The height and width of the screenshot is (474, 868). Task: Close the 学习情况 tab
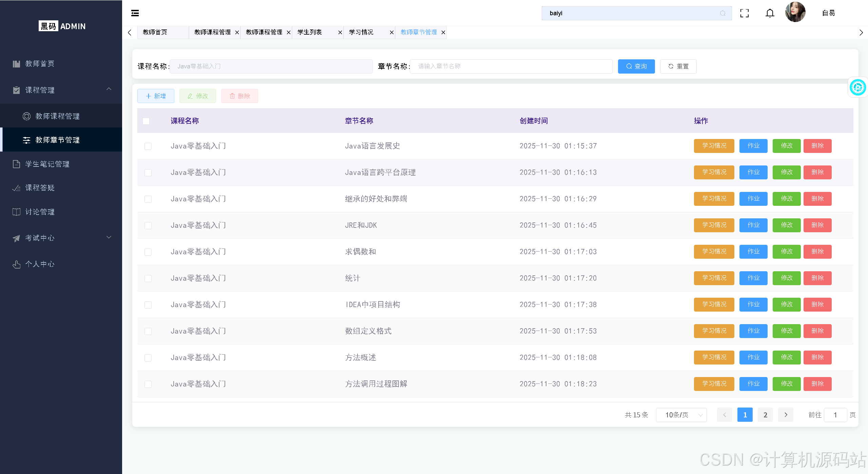pyautogui.click(x=391, y=32)
